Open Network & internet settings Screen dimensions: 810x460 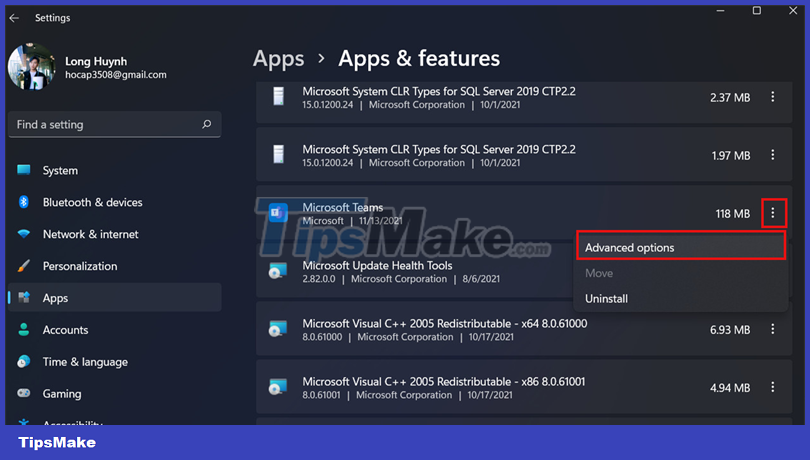115,234
